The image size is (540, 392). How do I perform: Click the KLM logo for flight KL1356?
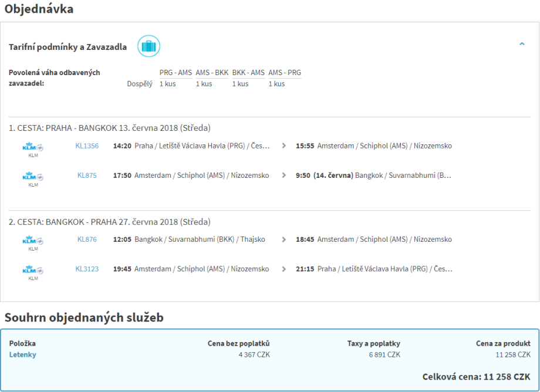point(33,147)
